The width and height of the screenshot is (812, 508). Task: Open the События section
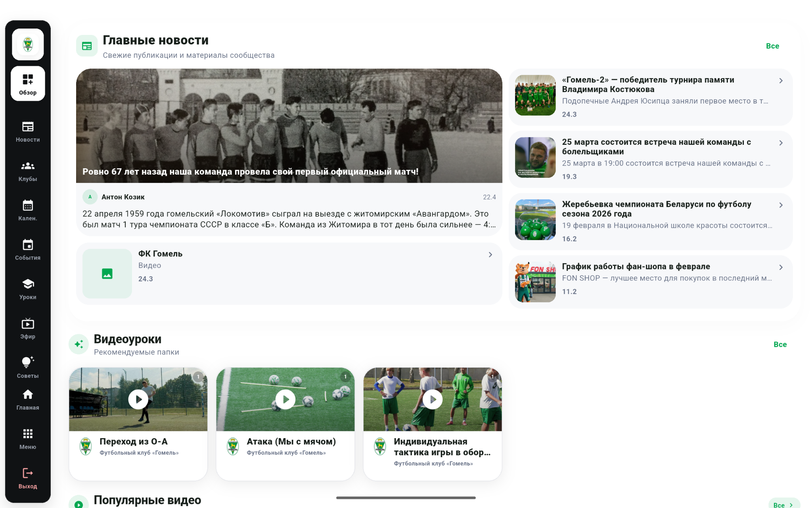click(x=28, y=250)
